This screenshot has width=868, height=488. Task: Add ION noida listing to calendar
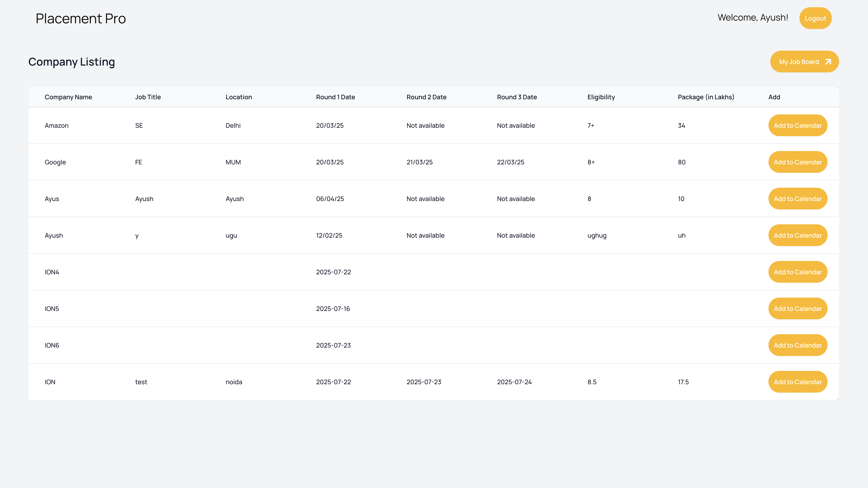[x=797, y=382]
